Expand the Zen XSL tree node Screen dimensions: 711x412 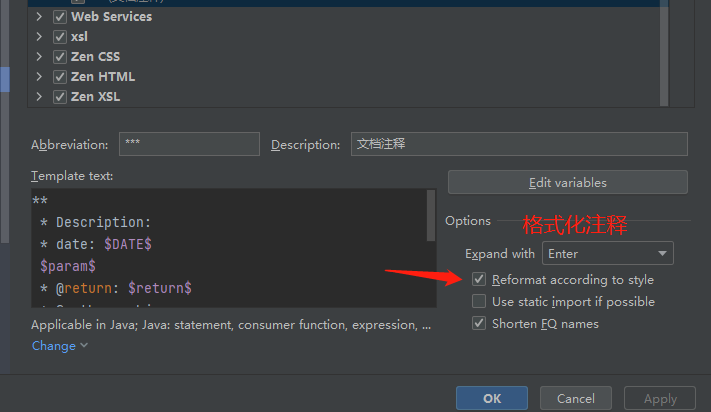click(39, 97)
